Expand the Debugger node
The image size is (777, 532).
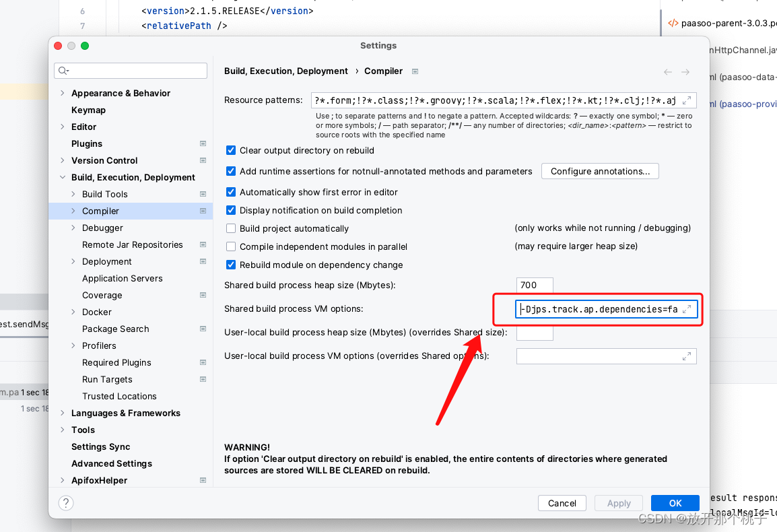click(73, 228)
